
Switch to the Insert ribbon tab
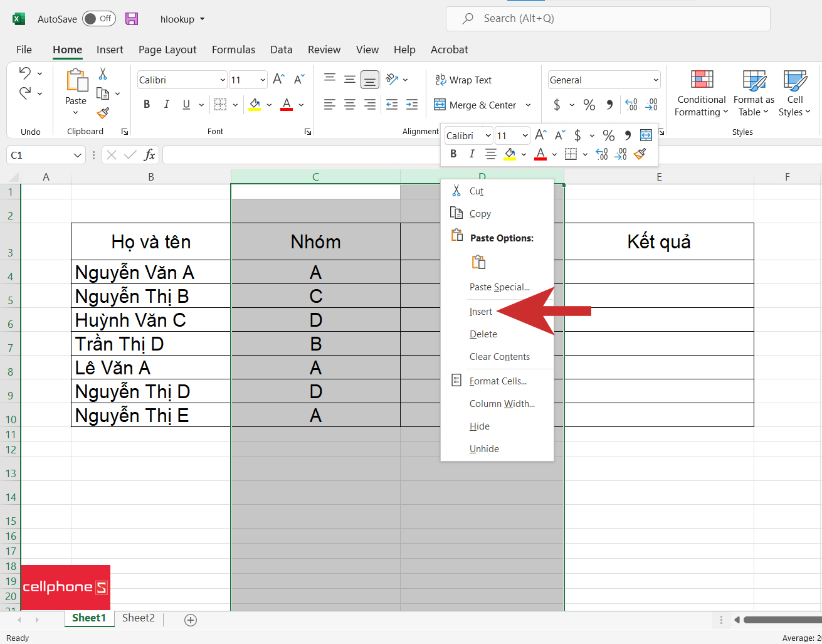[110, 50]
